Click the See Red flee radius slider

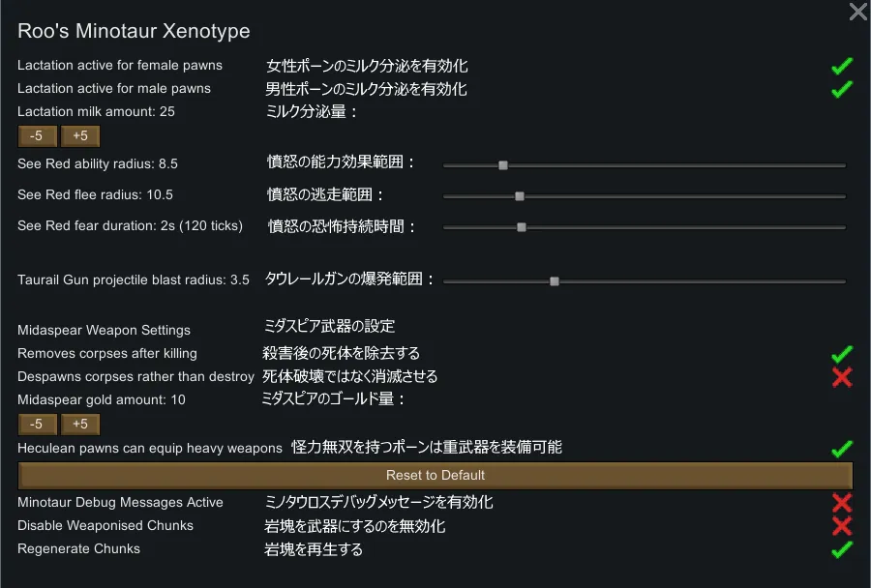click(x=520, y=196)
